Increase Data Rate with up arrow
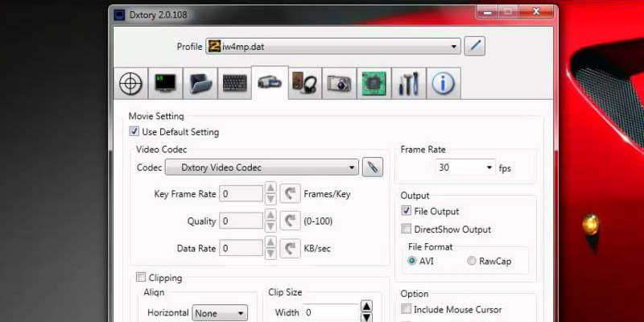 tap(270, 242)
